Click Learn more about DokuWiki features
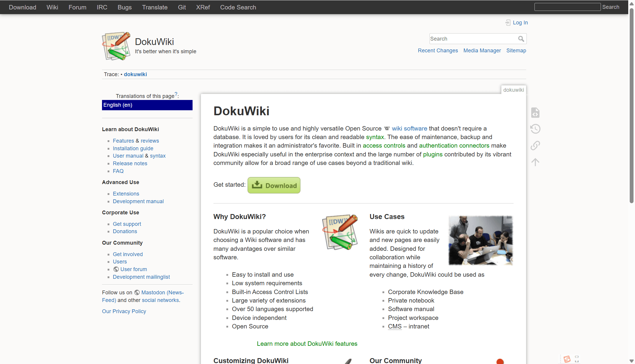Screen dimensions: 635x364 [x=307, y=344]
